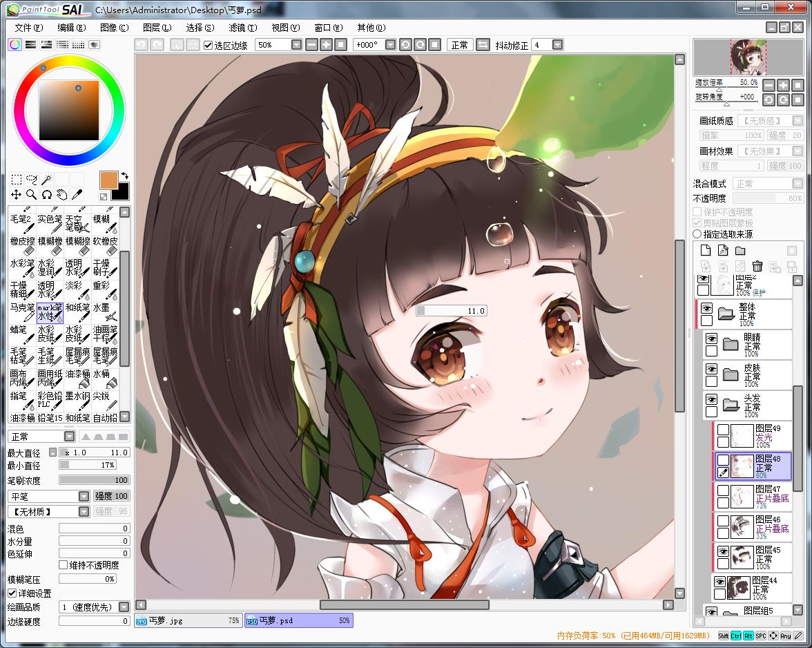Show the color wheel panel
Screen dimensions: 812x648
coord(15,44)
